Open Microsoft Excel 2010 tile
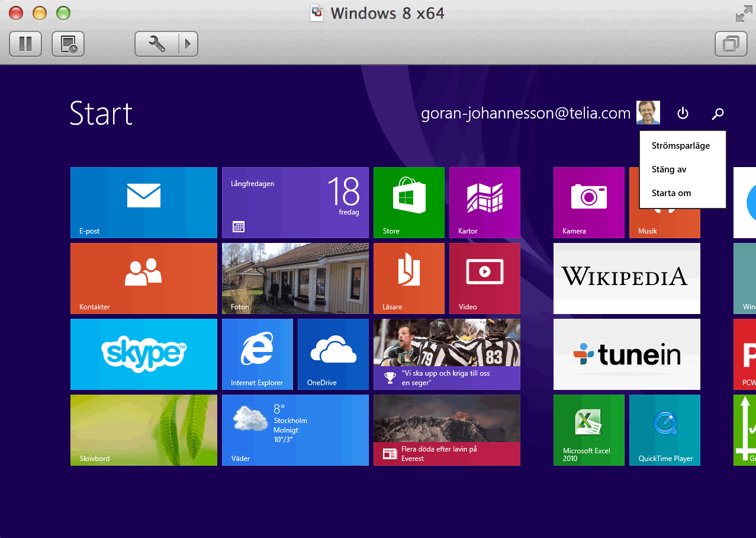Screen dimensions: 756x538 589,430
